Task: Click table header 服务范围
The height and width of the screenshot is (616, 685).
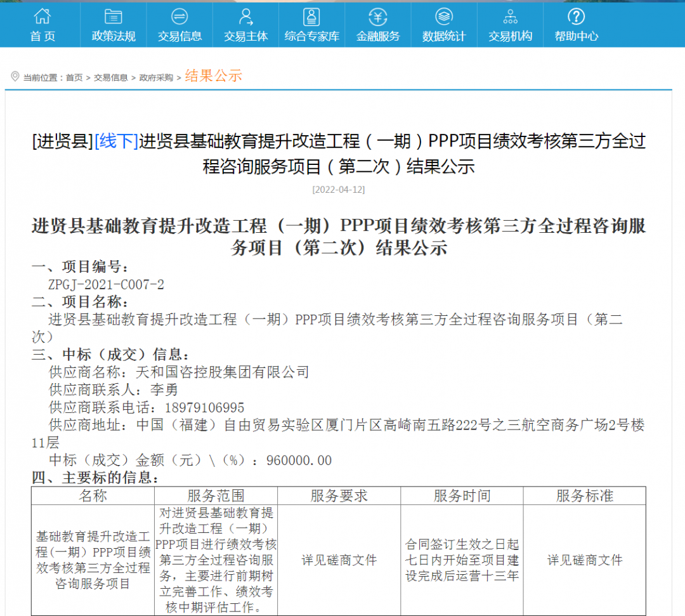Action: (x=216, y=496)
